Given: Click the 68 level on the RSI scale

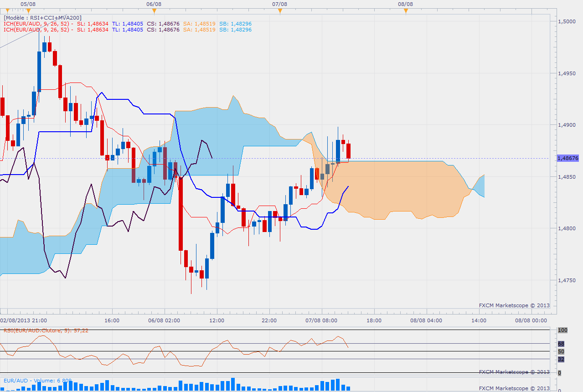Looking at the screenshot, I should coord(561,344).
